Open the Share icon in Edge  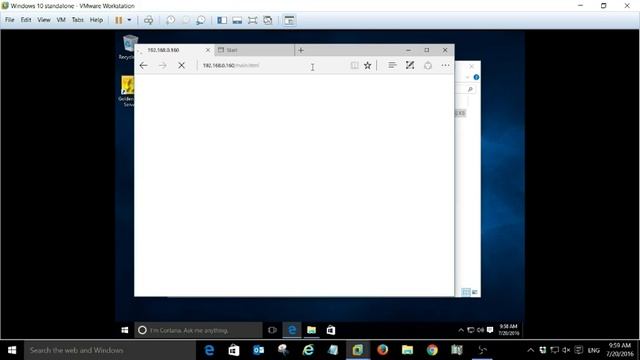coord(428,65)
